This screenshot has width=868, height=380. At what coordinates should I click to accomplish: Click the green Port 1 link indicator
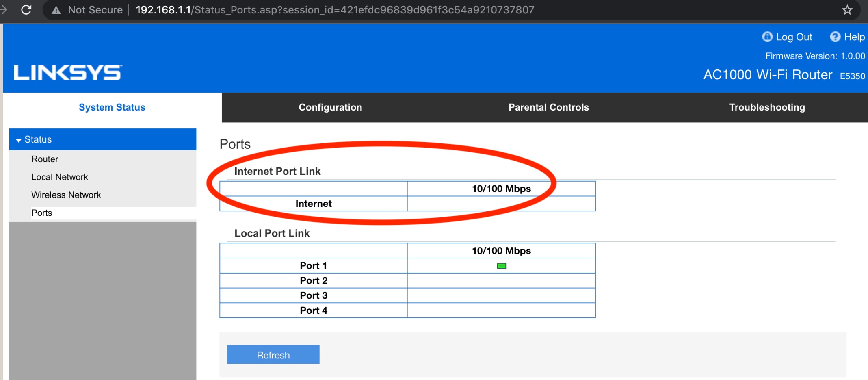point(502,266)
